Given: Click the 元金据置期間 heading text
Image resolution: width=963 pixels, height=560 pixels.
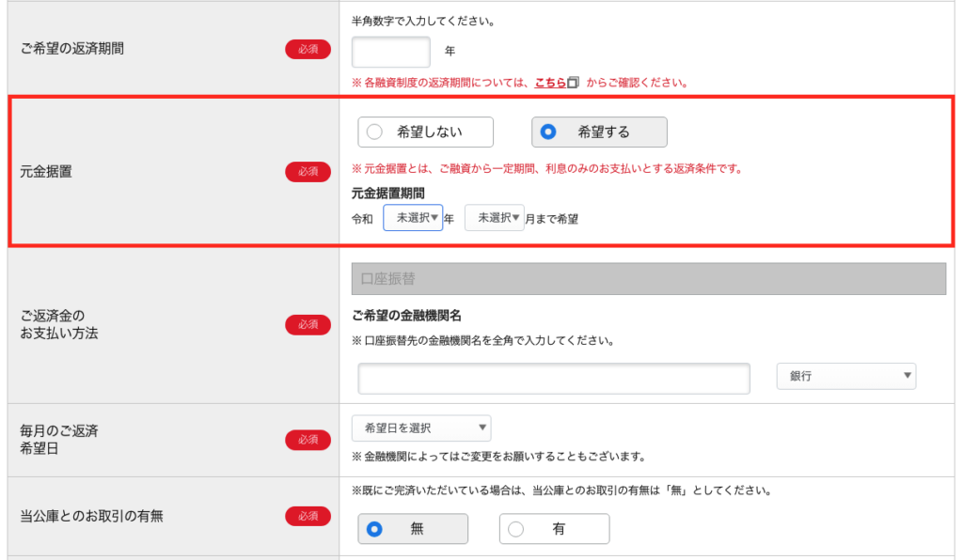Looking at the screenshot, I should [387, 194].
